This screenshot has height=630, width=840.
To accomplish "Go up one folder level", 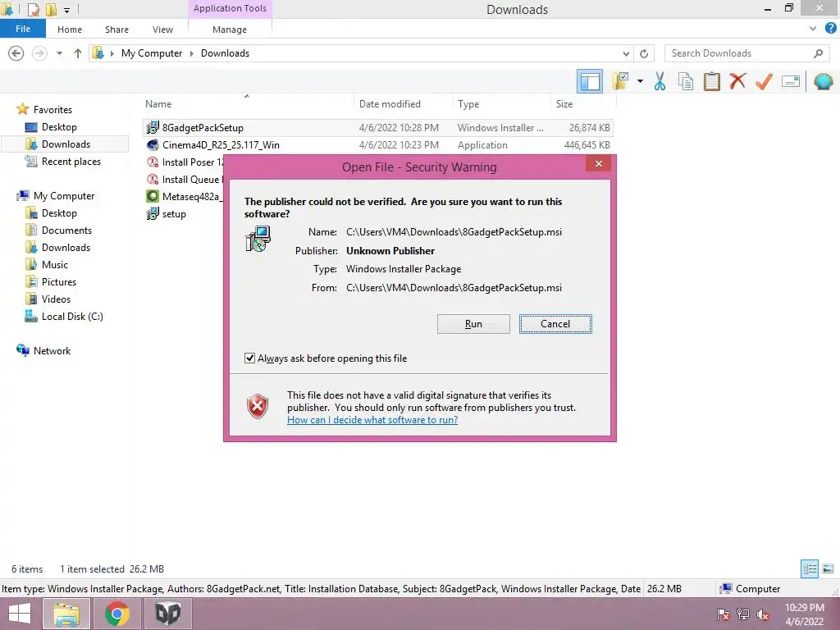I will [78, 53].
